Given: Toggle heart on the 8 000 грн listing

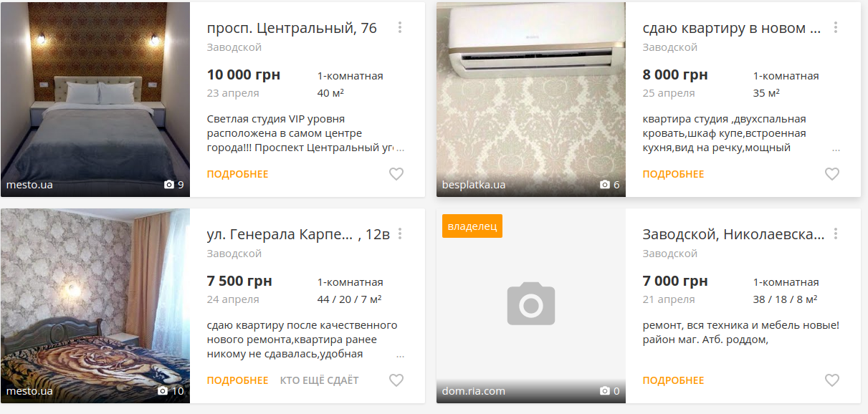Looking at the screenshot, I should point(832,174).
